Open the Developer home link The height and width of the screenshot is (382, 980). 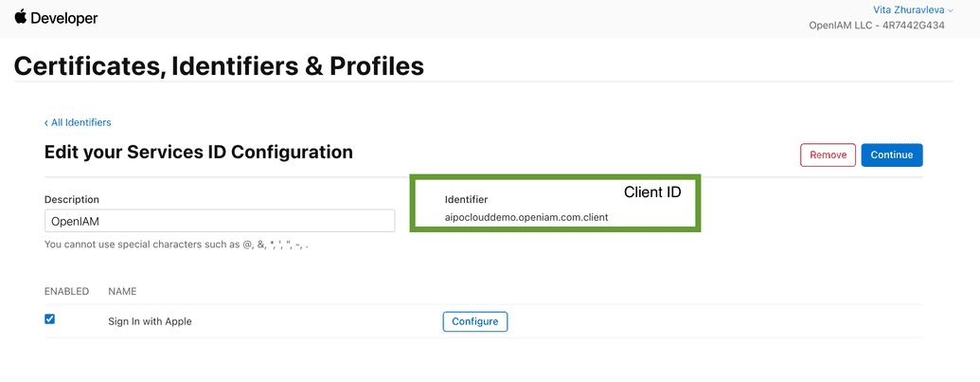coord(64,18)
